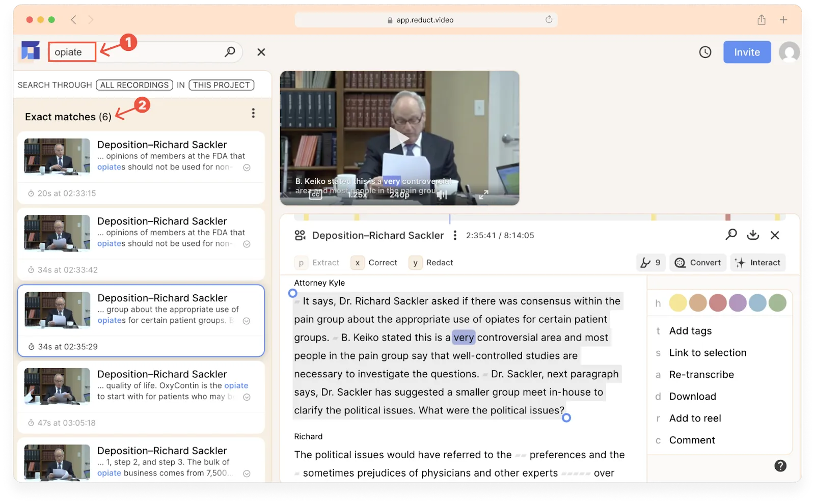The image size is (815, 504).
Task: Open the ALL RECORDINGS search scope selector
Action: [x=134, y=85]
